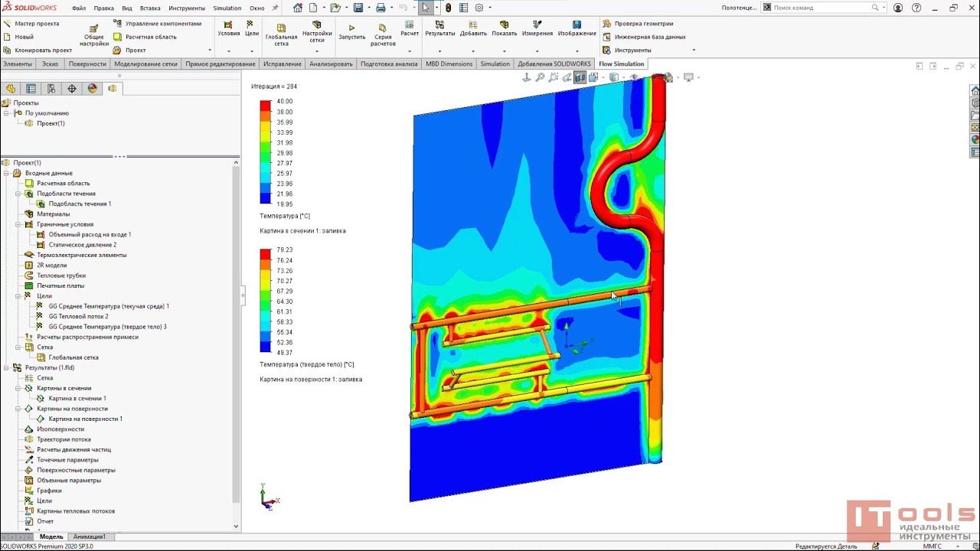
Task: Click the Поиск команд search field
Action: [822, 8]
